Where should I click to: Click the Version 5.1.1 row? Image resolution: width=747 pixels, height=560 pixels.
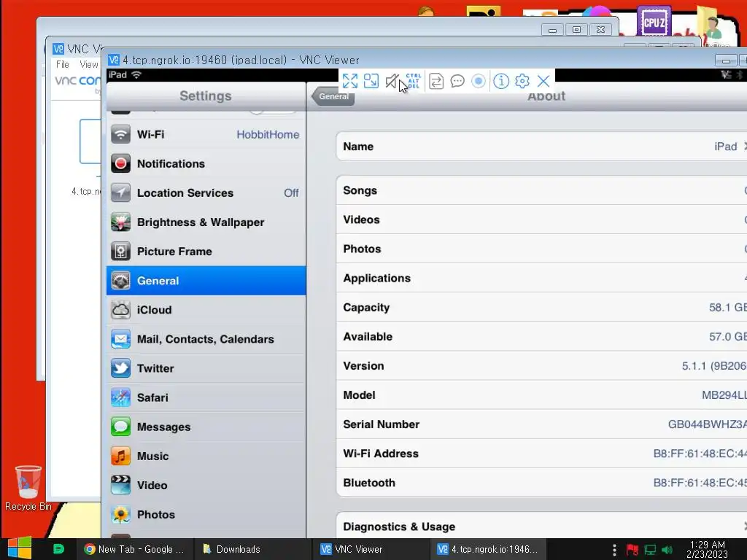pyautogui.click(x=542, y=366)
